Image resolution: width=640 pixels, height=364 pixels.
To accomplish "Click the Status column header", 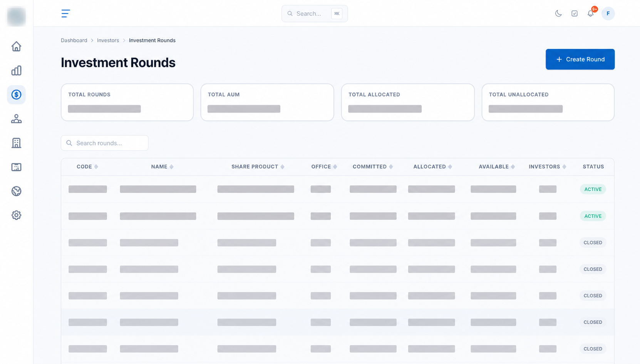I will tap(593, 167).
